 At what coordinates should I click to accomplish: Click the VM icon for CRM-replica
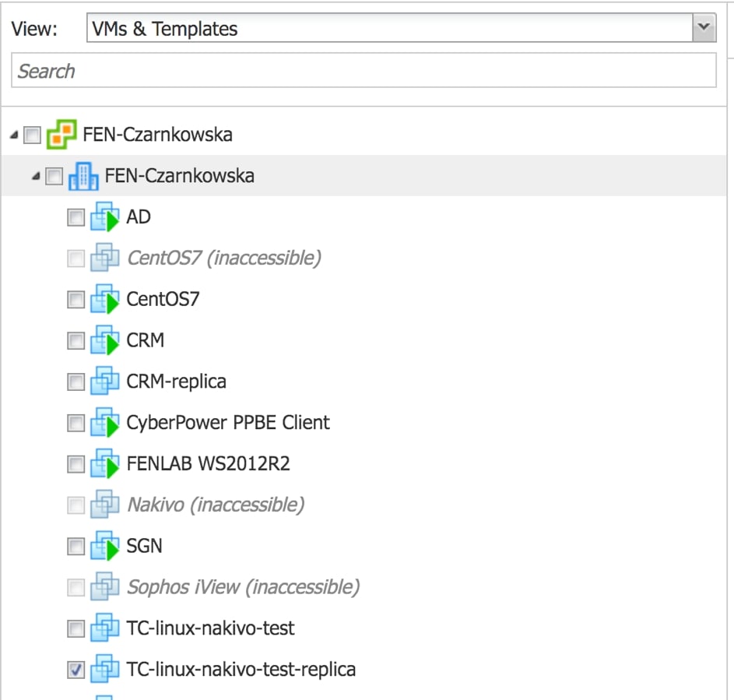pyautogui.click(x=104, y=382)
